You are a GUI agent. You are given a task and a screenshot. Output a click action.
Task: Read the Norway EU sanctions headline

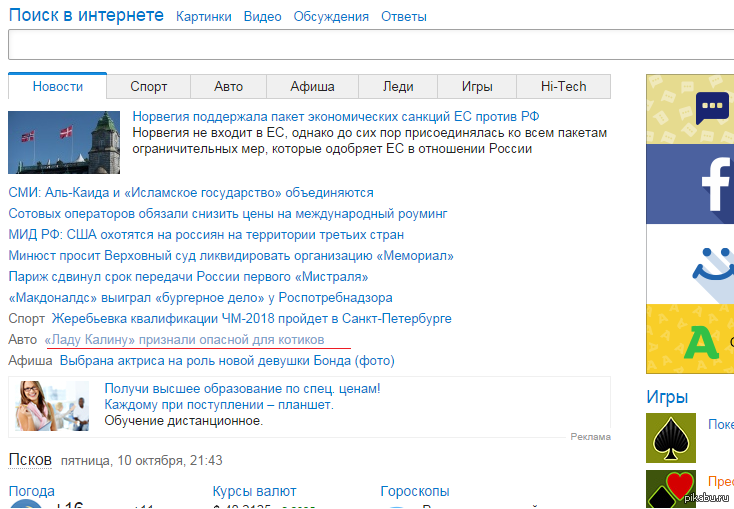click(335, 116)
